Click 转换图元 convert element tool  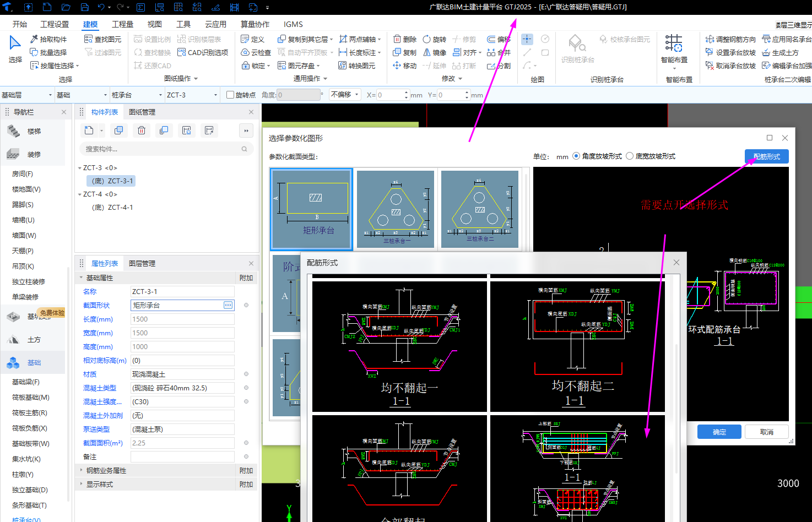(x=357, y=66)
